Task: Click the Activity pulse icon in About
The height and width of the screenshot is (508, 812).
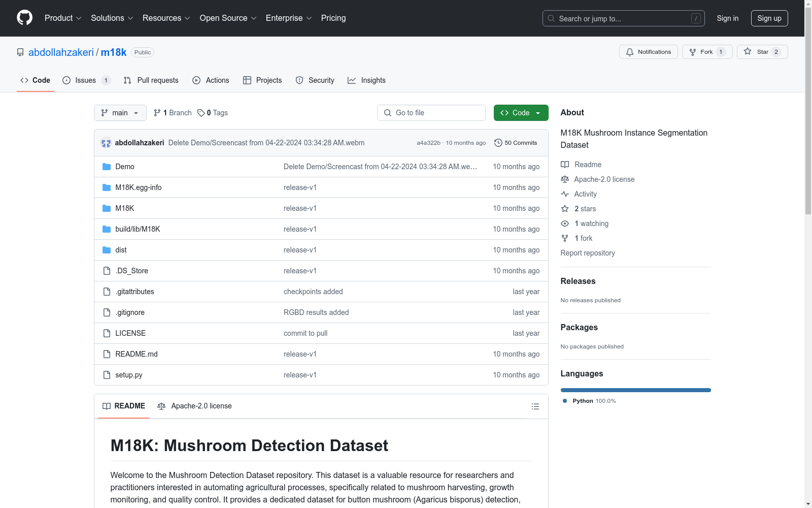Action: tap(565, 194)
